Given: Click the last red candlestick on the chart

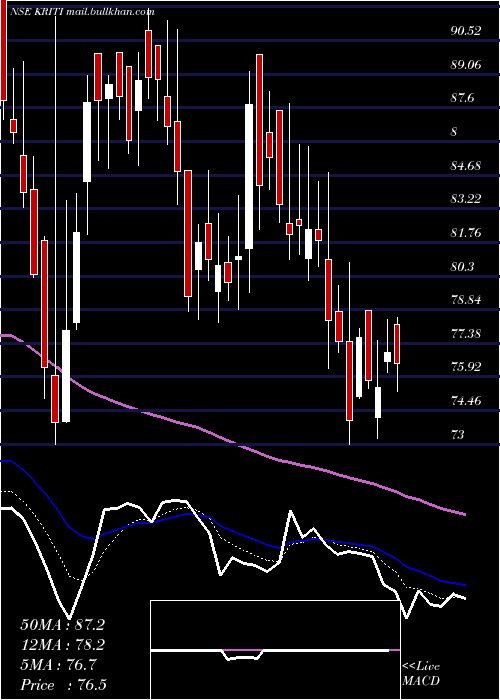Looking at the screenshot, I should click(397, 344).
